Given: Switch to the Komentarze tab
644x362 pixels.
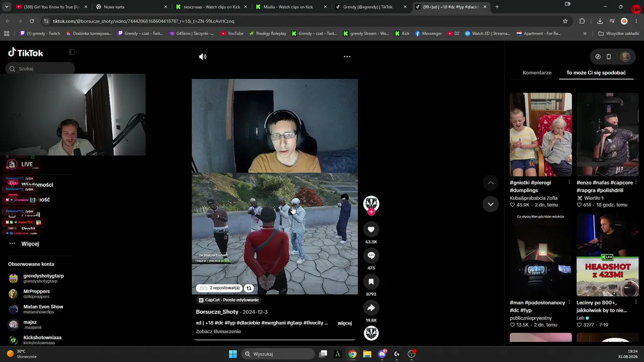Looking at the screenshot, I should [x=537, y=73].
